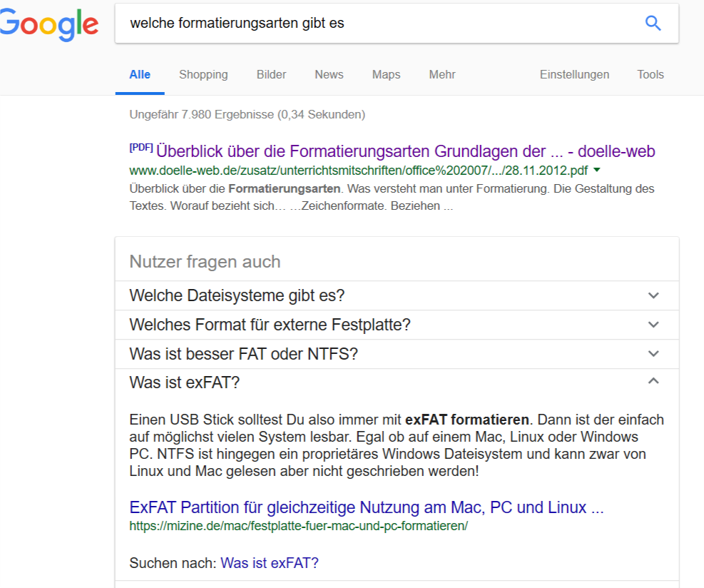The image size is (704, 588).
Task: Open the cached-options arrow beside the PDF URL
Action: click(597, 170)
